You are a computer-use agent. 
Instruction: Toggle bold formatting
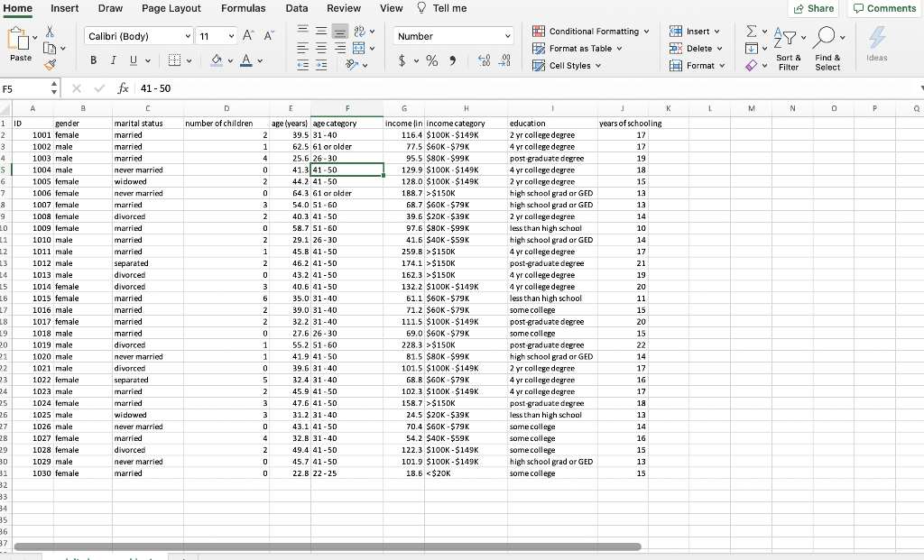click(x=93, y=58)
